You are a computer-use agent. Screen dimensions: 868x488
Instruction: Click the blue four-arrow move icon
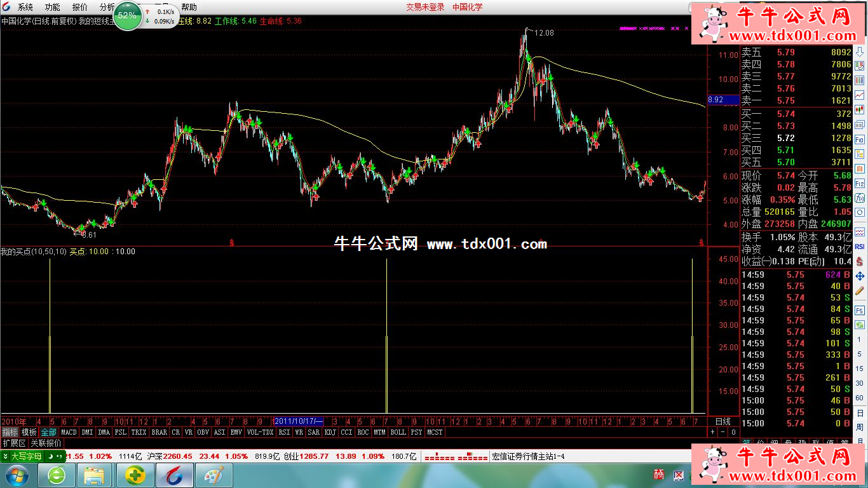pyautogui.click(x=860, y=276)
